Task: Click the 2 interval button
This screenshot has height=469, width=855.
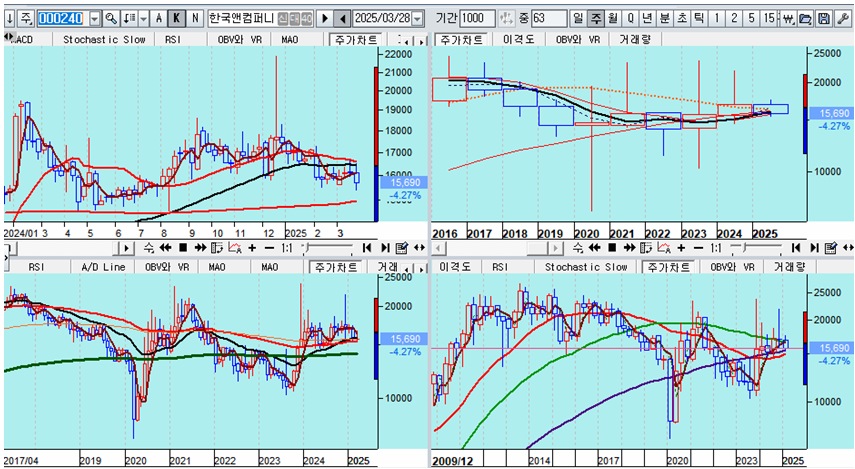Action: 734,19
